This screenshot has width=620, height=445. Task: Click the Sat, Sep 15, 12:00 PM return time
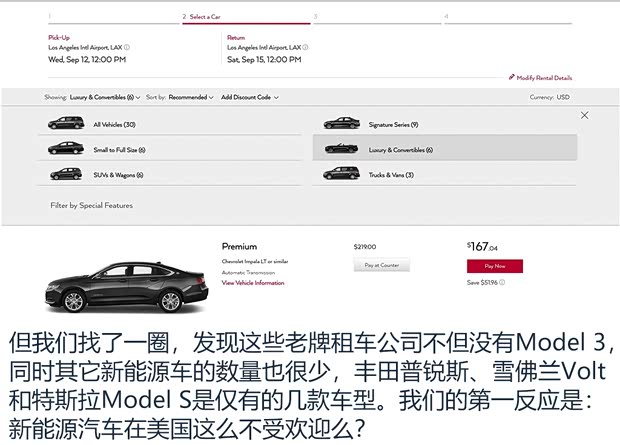pos(264,60)
